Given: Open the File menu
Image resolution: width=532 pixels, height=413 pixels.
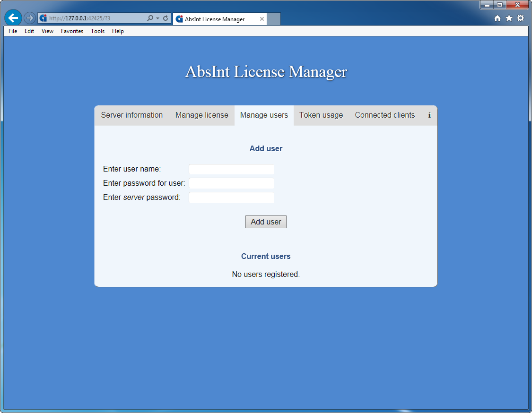Looking at the screenshot, I should click(13, 31).
